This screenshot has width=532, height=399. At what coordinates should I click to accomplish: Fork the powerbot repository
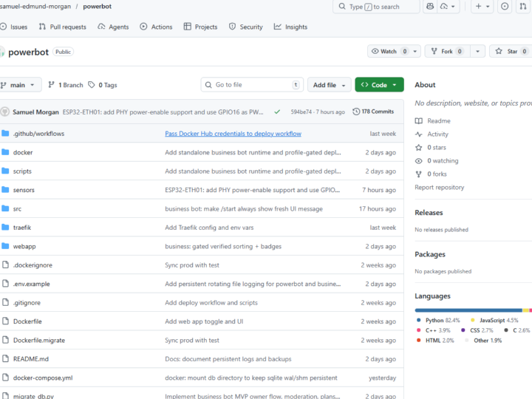coord(447,52)
